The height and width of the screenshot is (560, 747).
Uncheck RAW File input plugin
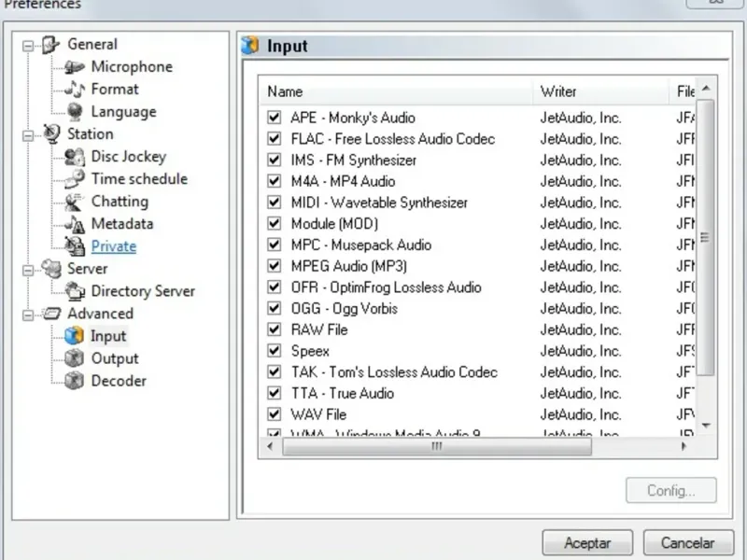tap(274, 329)
